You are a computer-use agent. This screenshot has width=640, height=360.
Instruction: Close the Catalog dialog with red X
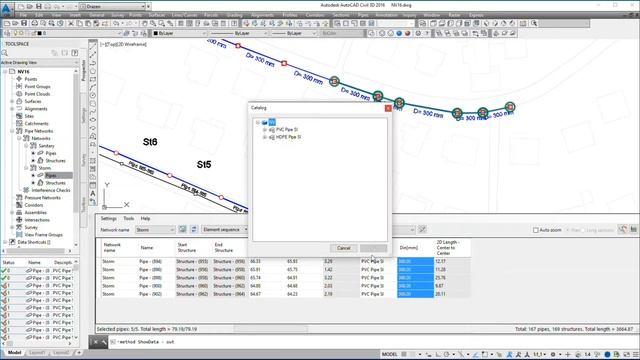pos(388,108)
